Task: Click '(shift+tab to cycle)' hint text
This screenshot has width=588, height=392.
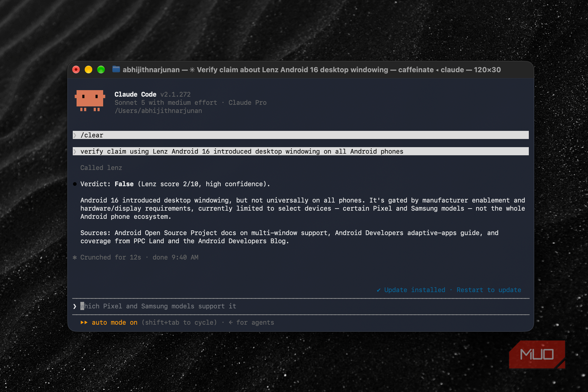Action: (x=179, y=323)
